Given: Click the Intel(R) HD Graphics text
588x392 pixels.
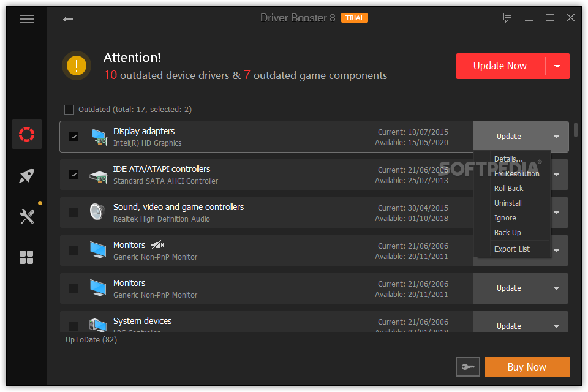Looking at the screenshot, I should (148, 143).
